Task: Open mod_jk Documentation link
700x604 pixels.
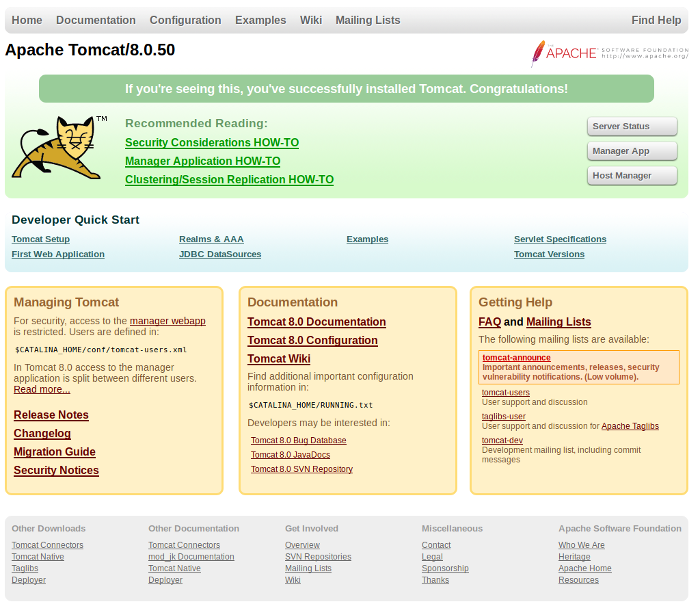Action: (x=192, y=557)
